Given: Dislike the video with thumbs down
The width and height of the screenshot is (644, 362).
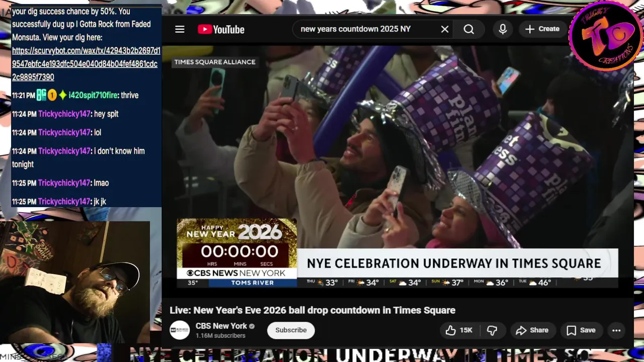Looking at the screenshot, I should click(492, 330).
